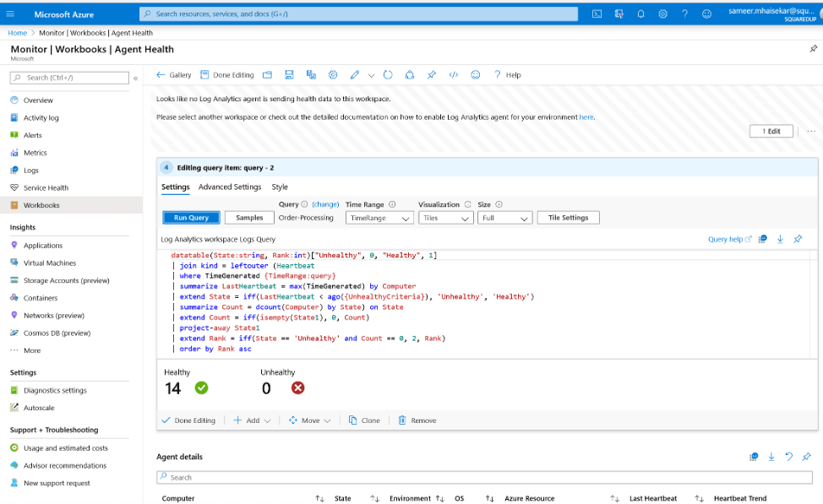The height and width of the screenshot is (504, 823).
Task: Click the Agent details Search field
Action: (484, 477)
